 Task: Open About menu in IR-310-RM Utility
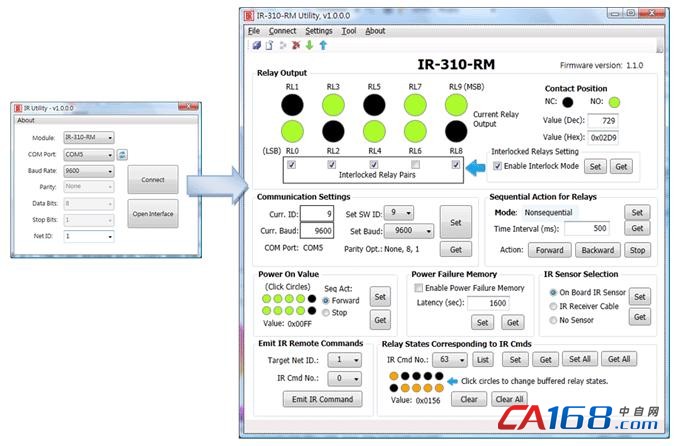[x=375, y=31]
